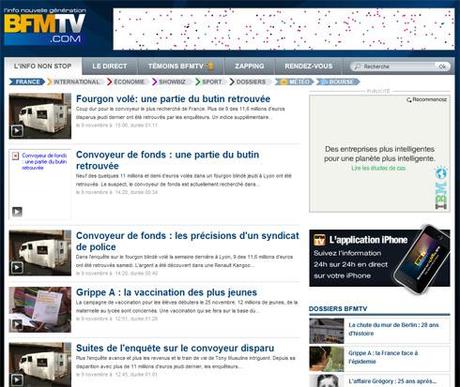The height and width of the screenshot is (387, 460).
Task: Open the BOURSE section
Action: pyautogui.click(x=338, y=82)
